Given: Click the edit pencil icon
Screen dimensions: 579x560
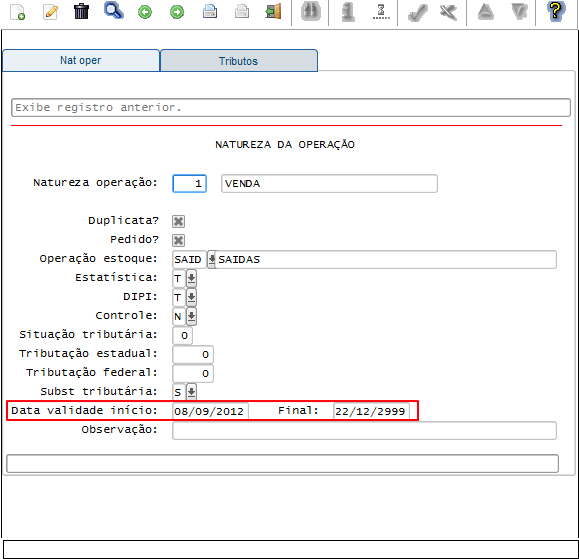Looking at the screenshot, I should pyautogui.click(x=50, y=11).
